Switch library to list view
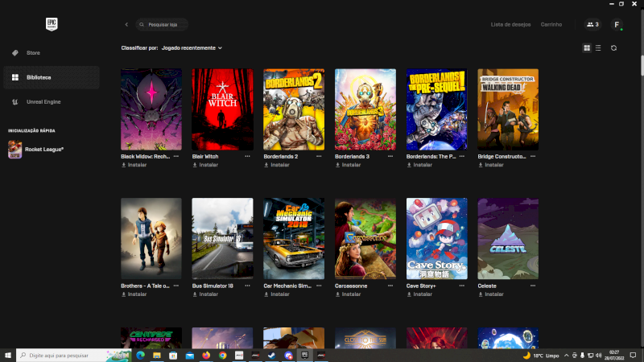644x362 pixels. (x=597, y=48)
